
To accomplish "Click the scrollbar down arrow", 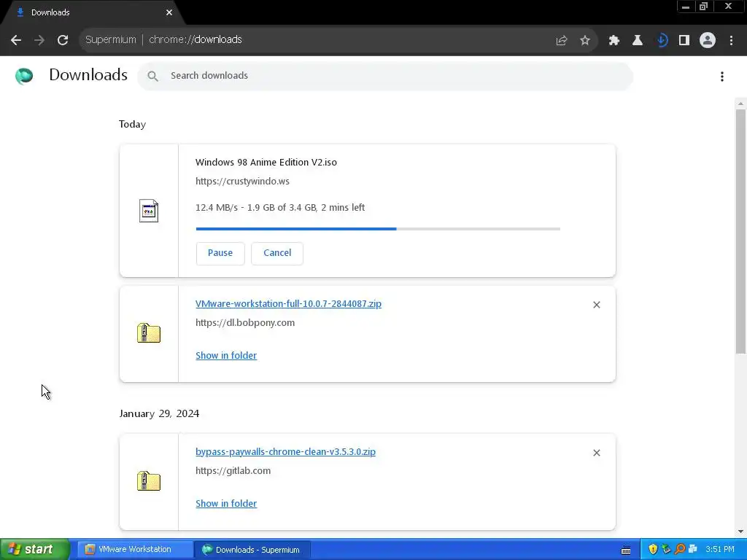I will tap(740, 532).
